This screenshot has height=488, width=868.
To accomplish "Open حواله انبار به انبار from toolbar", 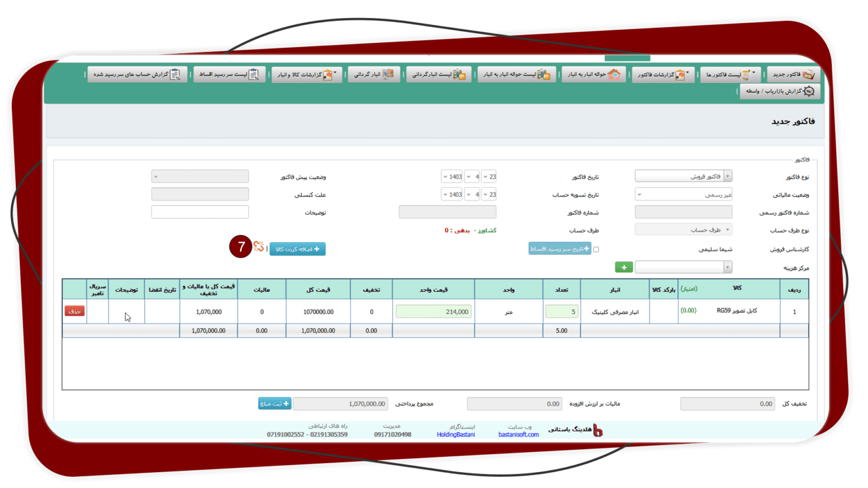I will pyautogui.click(x=593, y=75).
